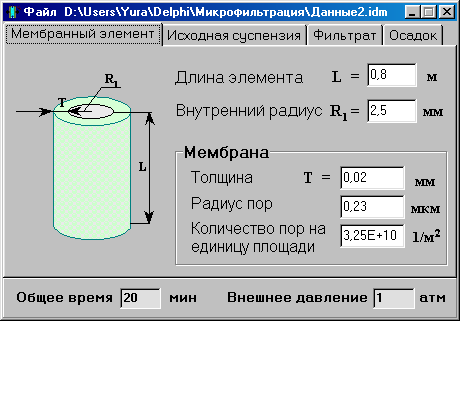Viewport: 460px width, 410px height.
Task: Click the Длина элемента L field
Action: pyautogui.click(x=392, y=75)
